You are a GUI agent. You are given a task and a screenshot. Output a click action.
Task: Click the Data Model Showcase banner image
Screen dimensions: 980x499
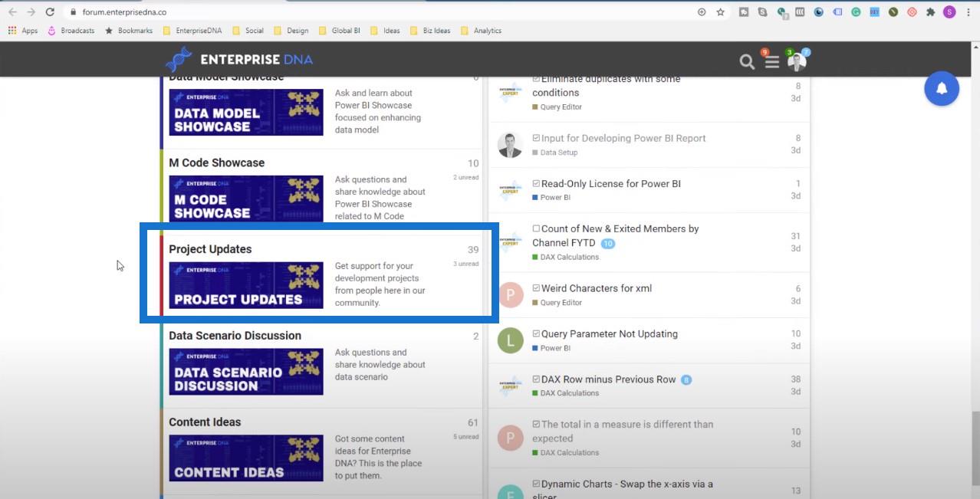(246, 113)
